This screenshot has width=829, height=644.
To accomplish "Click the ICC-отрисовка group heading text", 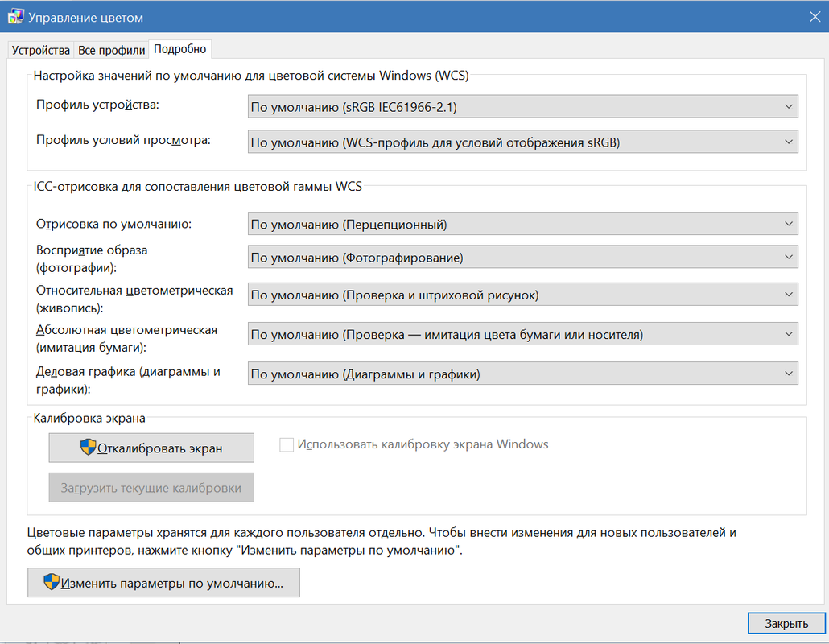I will tap(198, 187).
